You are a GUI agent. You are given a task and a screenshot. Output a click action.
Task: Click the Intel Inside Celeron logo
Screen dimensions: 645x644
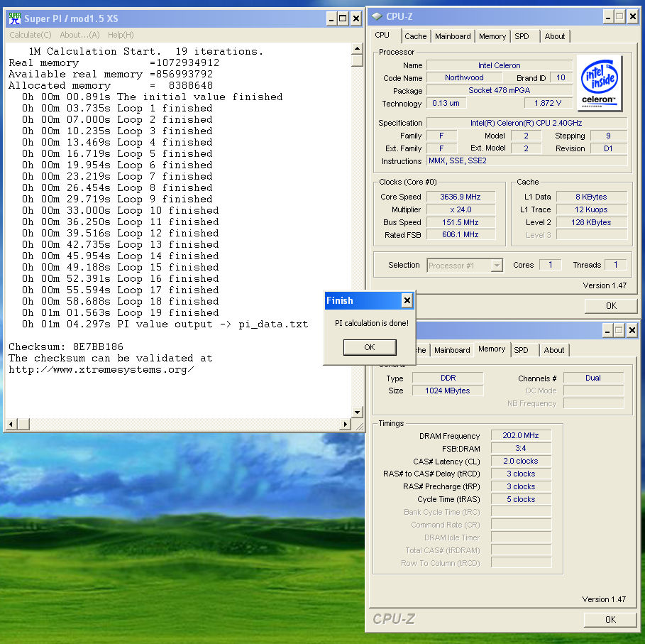click(x=600, y=83)
